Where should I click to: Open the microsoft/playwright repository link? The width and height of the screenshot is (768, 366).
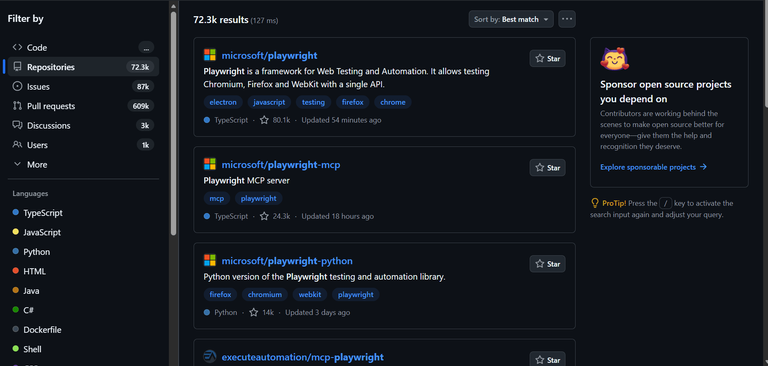pyautogui.click(x=269, y=55)
